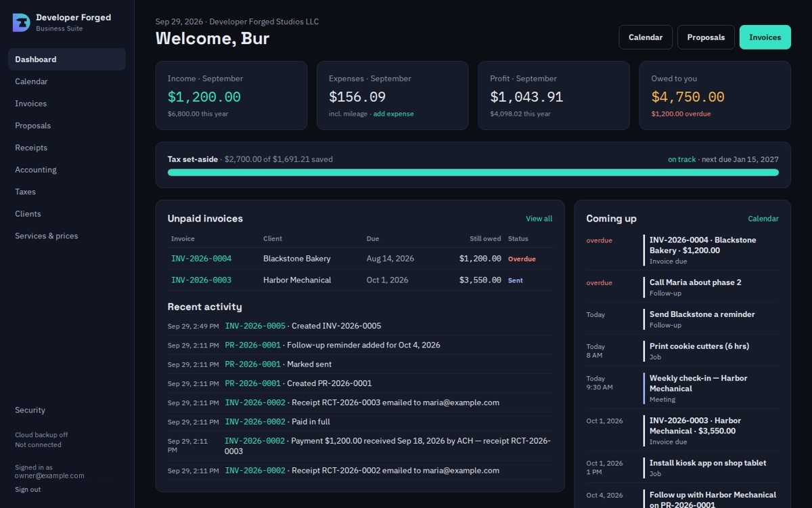Click the Cloud backup off status
The image size is (812, 508).
coord(41,435)
